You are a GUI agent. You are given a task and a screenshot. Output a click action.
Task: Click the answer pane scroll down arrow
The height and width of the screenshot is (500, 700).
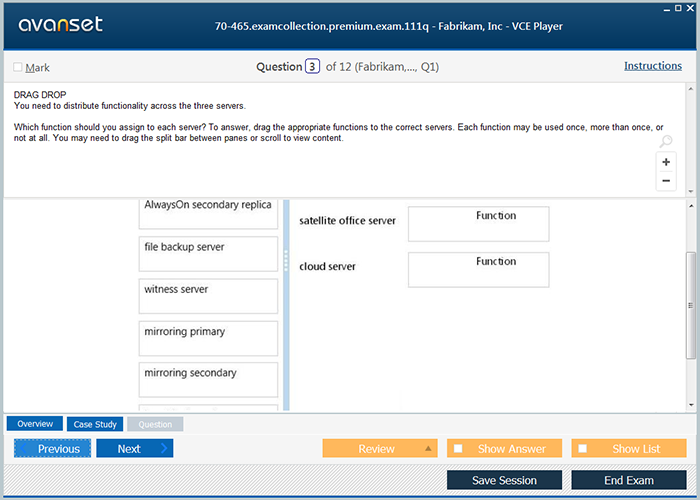[x=691, y=405]
